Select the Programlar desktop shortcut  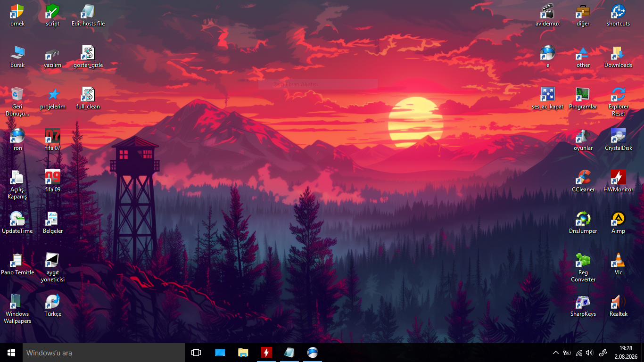point(583,98)
